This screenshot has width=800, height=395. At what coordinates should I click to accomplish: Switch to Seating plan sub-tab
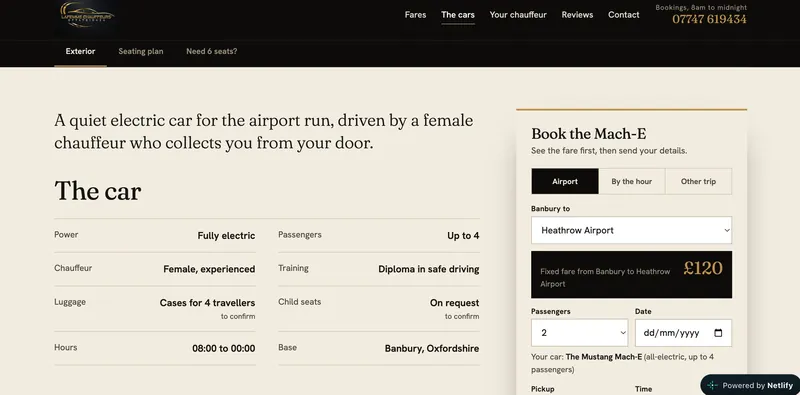[x=141, y=51]
